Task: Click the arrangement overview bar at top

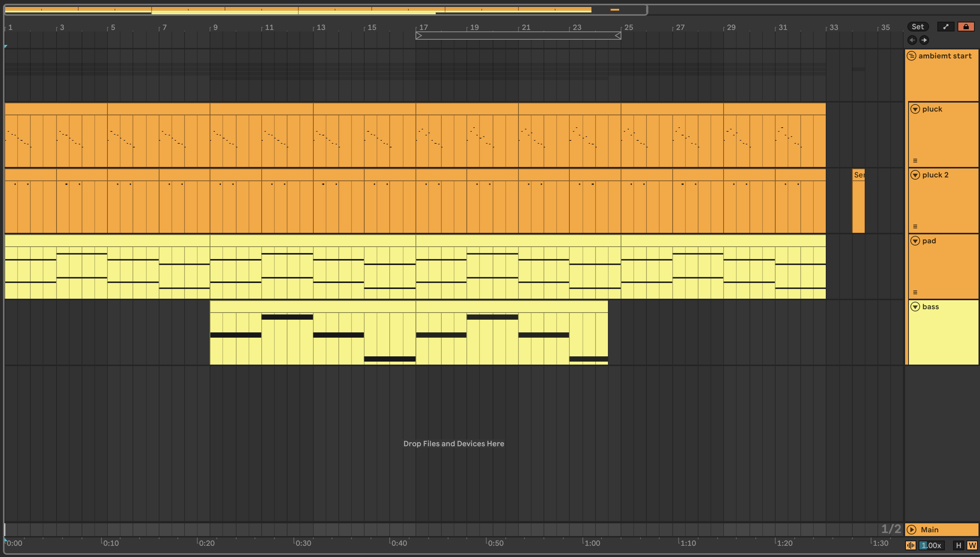Action: point(325,10)
